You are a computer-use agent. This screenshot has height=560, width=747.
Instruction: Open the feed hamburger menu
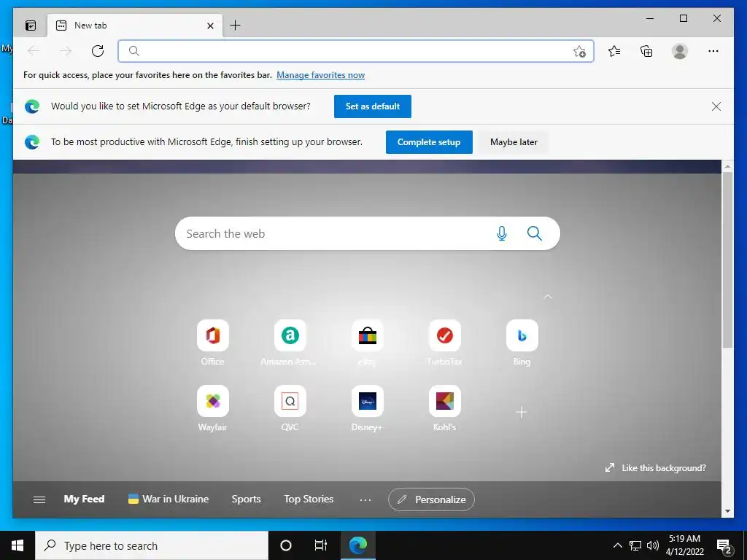(x=39, y=499)
